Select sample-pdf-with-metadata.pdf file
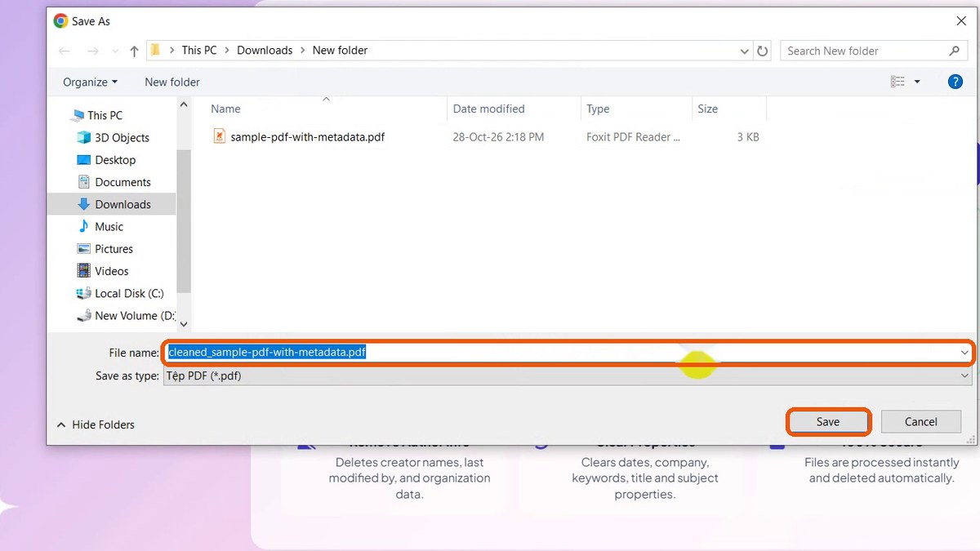 pyautogui.click(x=307, y=137)
